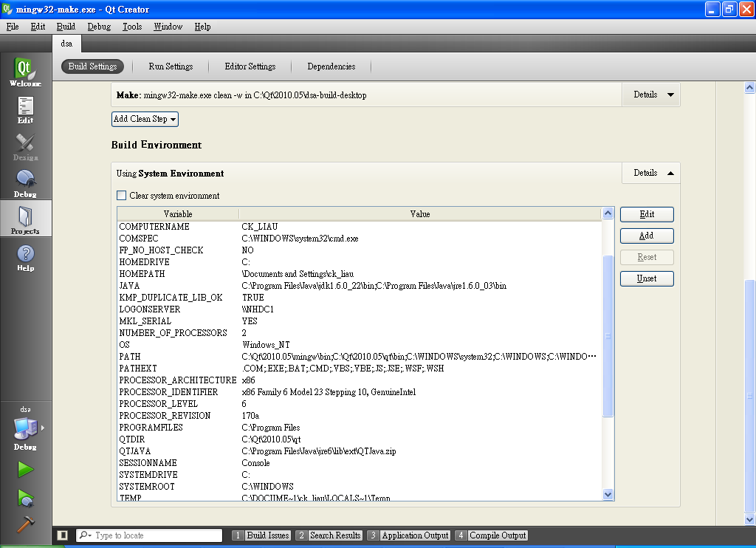Image resolution: width=756 pixels, height=548 pixels.
Task: Open the Help mode
Action: (26, 258)
